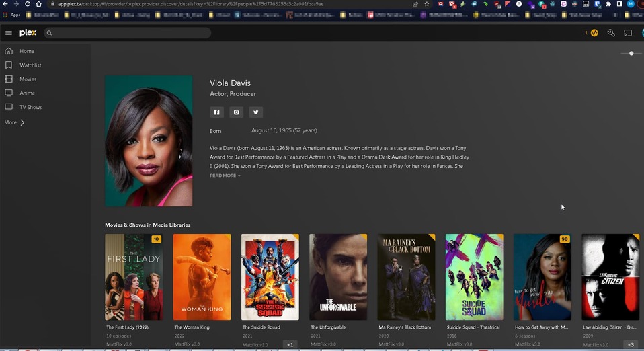Expand the More sidebar section
Viewport: 644px width, 351px height.
[x=14, y=122]
